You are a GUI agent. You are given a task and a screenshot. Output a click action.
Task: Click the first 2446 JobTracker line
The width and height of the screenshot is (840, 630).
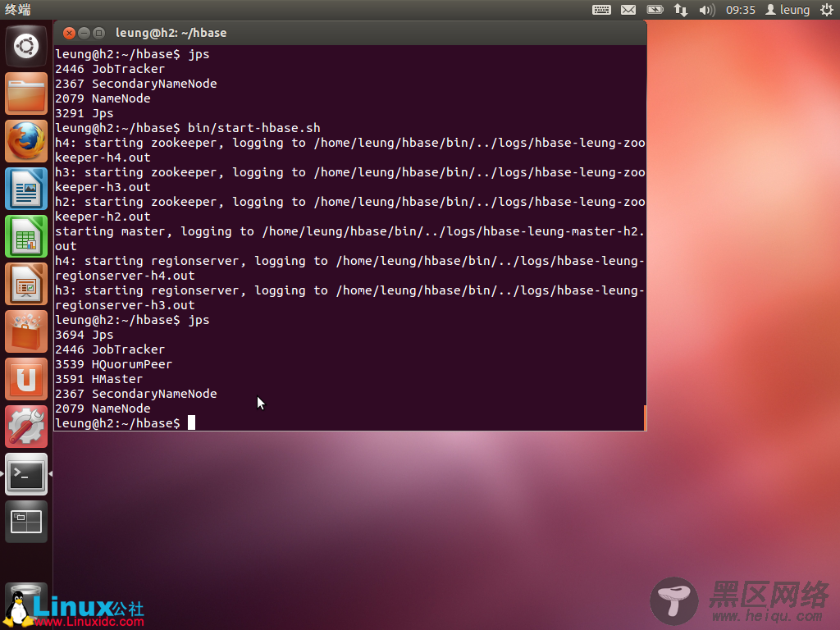click(110, 69)
